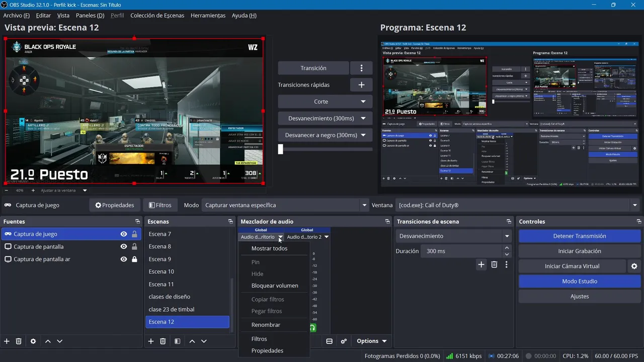The image size is (644, 362).
Task: Open the Herramientas menu
Action: click(x=208, y=16)
